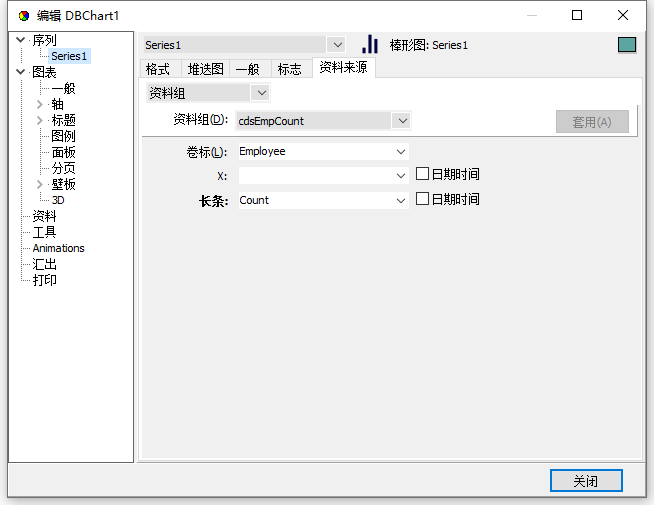The image size is (654, 505).
Task: Click the DBChart1 app icon in title bar
Action: [x=24, y=16]
